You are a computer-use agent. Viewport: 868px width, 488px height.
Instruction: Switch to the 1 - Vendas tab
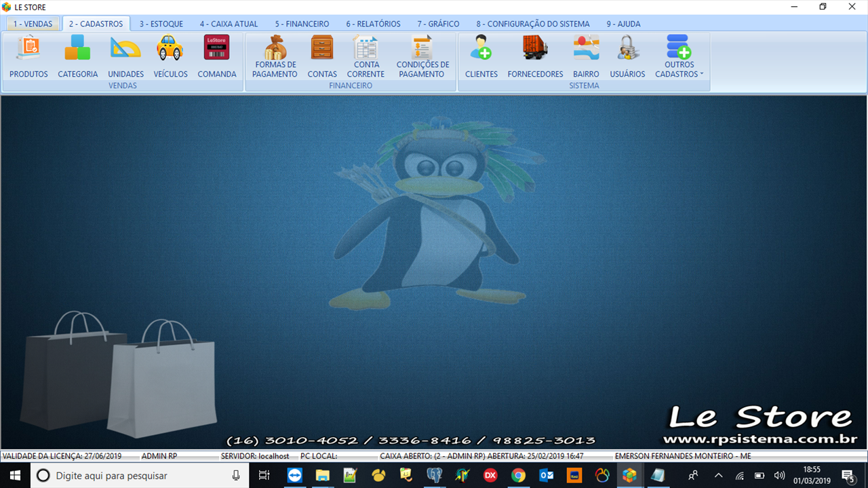point(33,24)
